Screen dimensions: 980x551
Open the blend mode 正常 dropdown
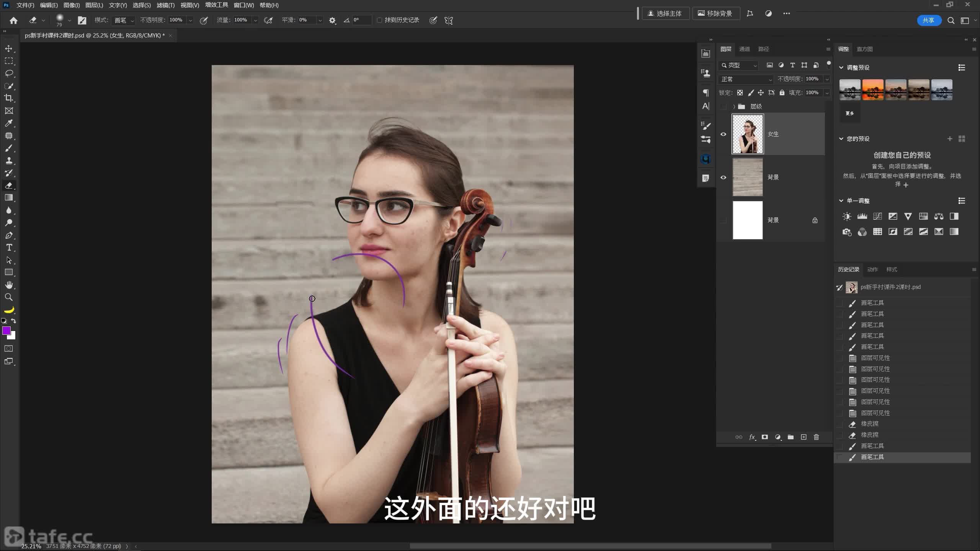[x=746, y=79]
